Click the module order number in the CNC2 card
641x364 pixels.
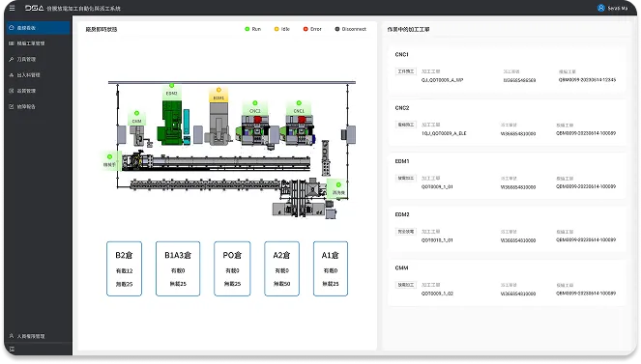(x=586, y=133)
